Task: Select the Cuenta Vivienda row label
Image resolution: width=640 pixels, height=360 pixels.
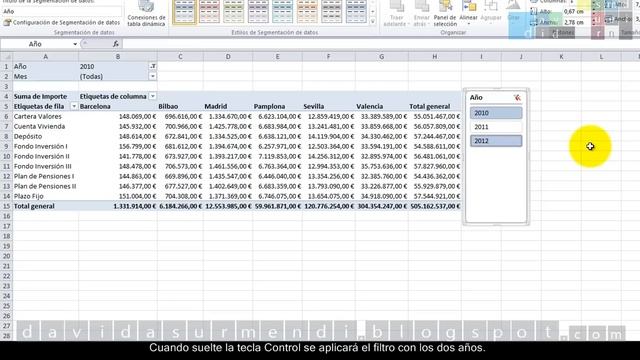Action: pos(39,126)
